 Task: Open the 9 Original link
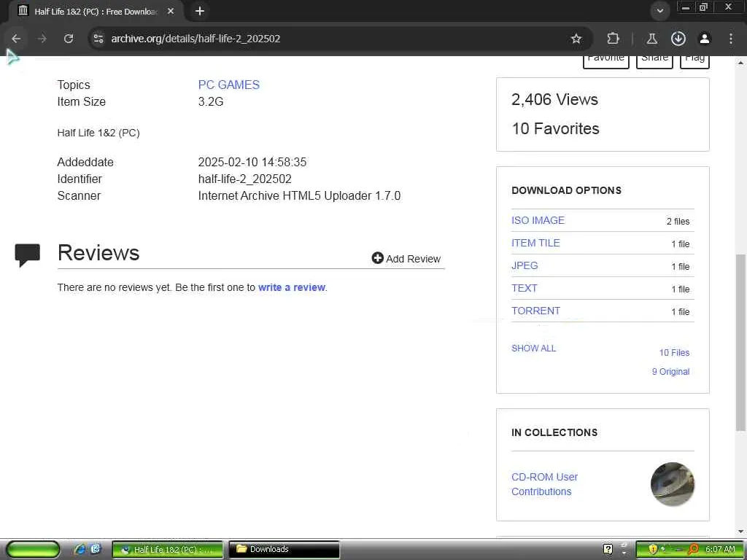[x=670, y=372]
